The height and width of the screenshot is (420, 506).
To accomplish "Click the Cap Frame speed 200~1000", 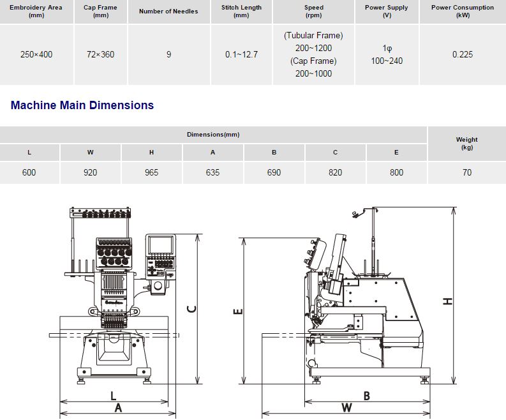I will (x=313, y=73).
